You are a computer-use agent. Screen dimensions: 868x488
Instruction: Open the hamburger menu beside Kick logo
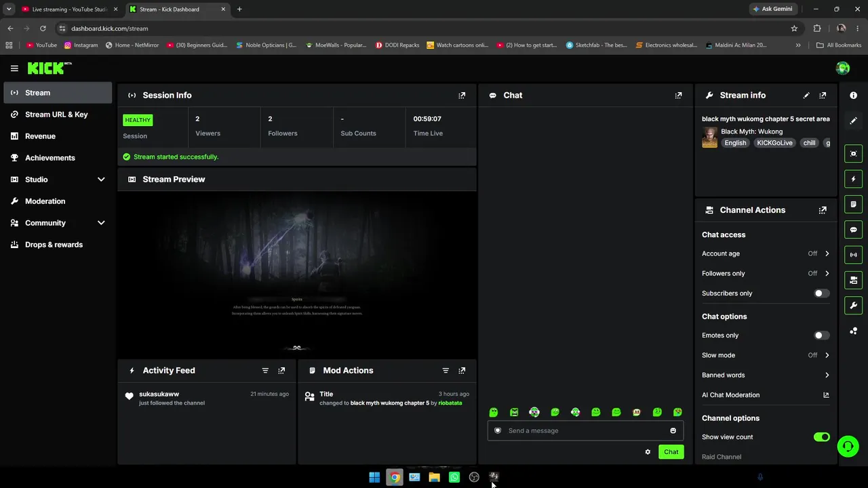point(14,68)
